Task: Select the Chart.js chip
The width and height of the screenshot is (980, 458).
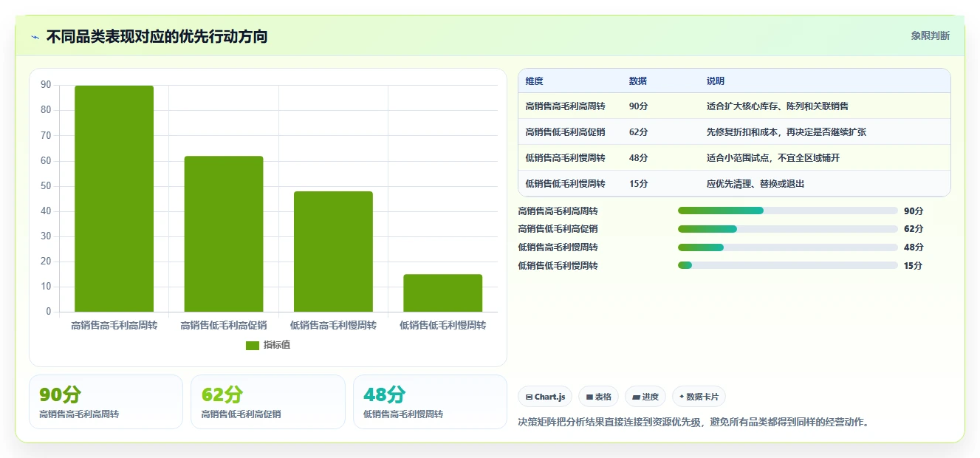Action: tap(545, 397)
